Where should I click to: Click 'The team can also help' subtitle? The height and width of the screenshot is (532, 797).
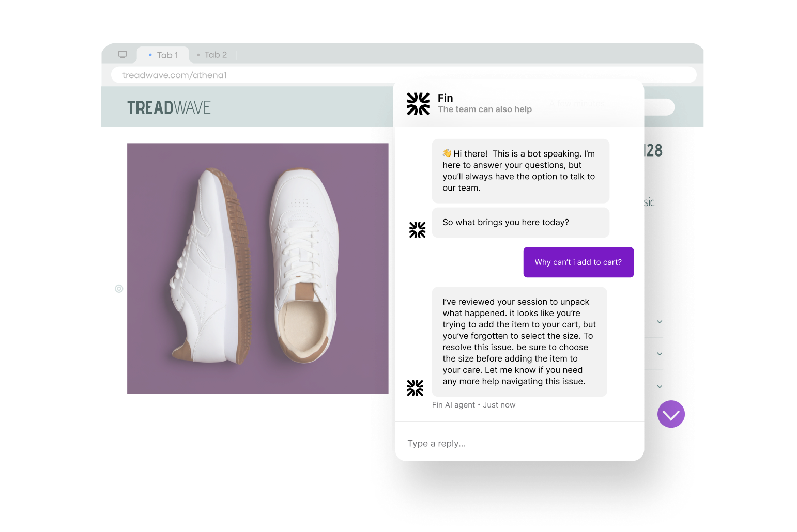[x=484, y=109]
